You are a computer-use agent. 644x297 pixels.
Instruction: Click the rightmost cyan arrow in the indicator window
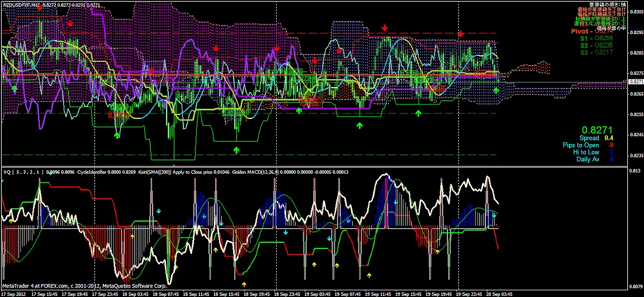point(494,215)
